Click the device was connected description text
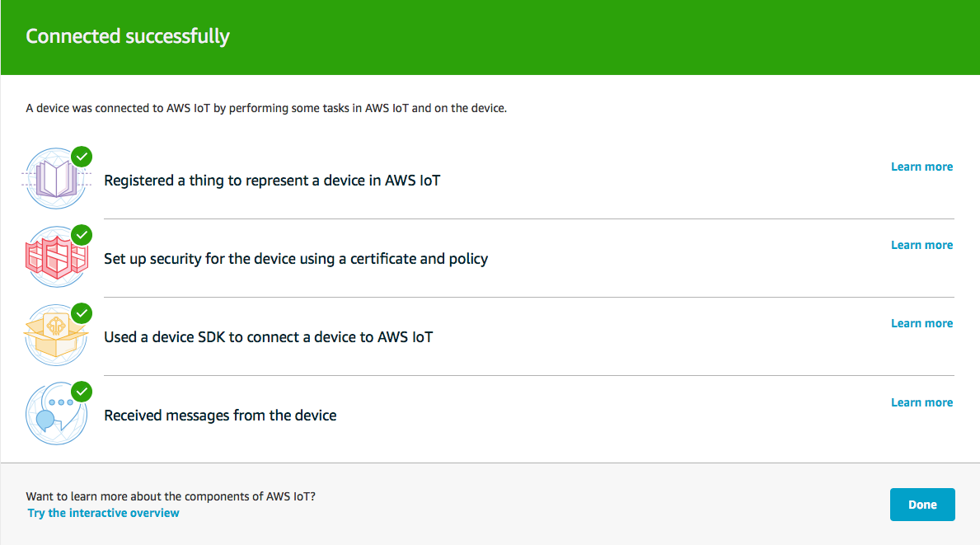Screen dimensions: 980x545 (x=266, y=108)
